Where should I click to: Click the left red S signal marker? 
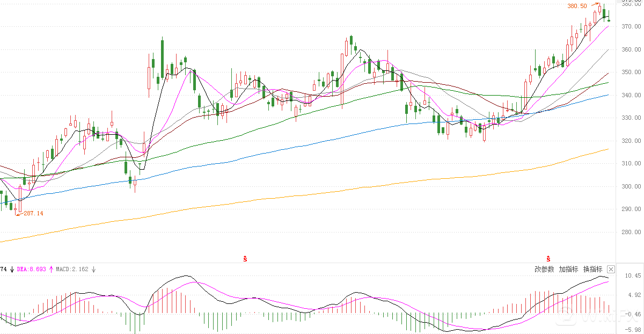(x=245, y=259)
